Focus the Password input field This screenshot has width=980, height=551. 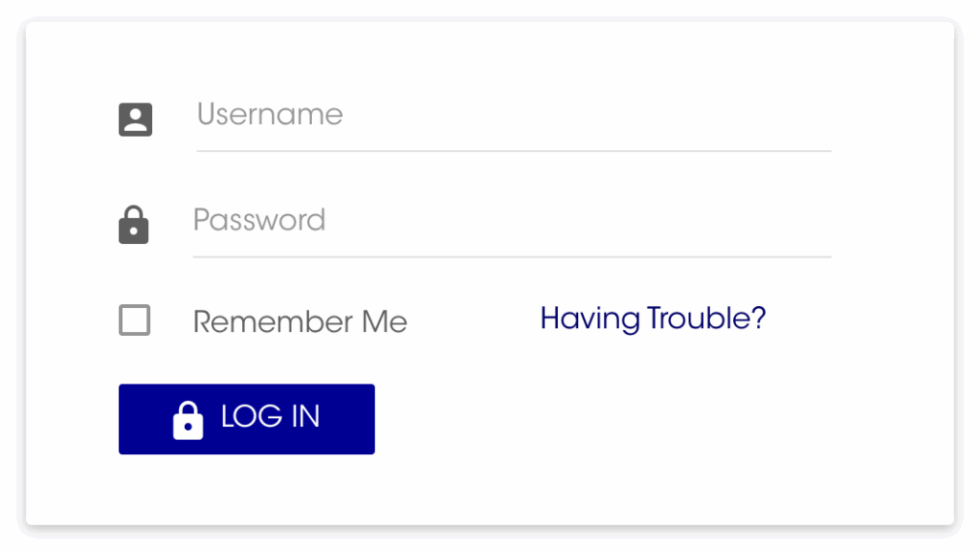[x=511, y=221]
